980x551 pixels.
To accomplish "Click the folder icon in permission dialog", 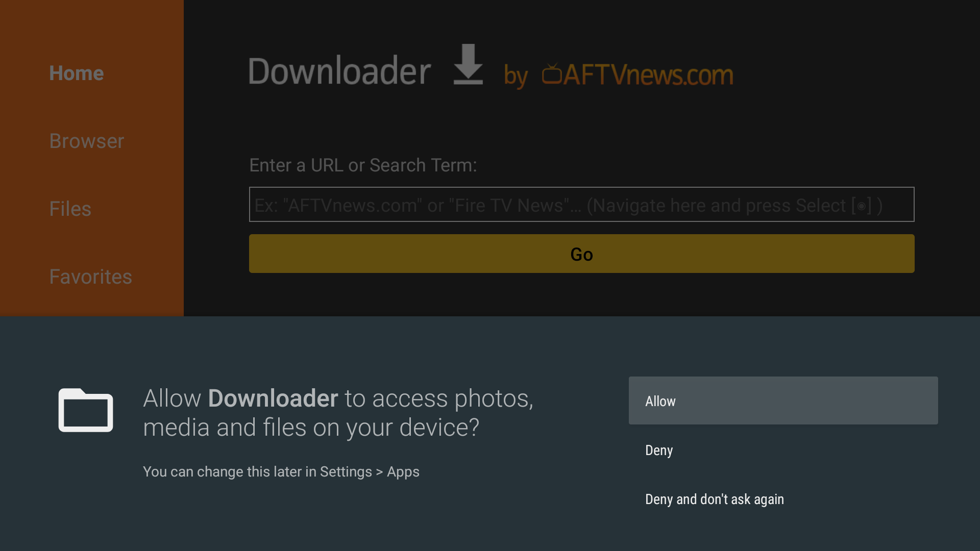I will [x=85, y=411].
